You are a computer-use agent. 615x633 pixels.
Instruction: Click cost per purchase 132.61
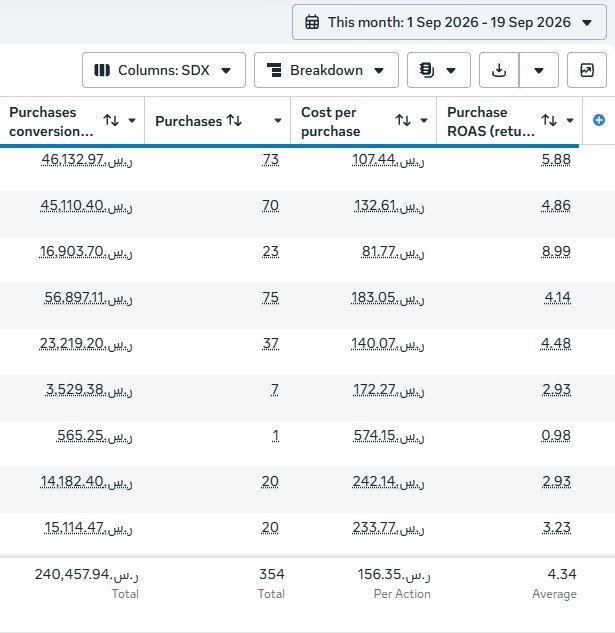pyautogui.click(x=389, y=206)
